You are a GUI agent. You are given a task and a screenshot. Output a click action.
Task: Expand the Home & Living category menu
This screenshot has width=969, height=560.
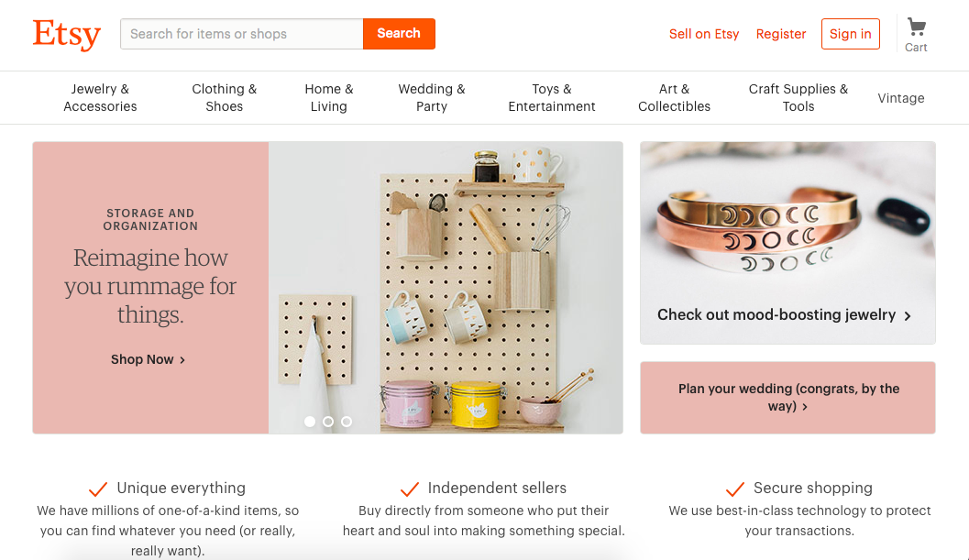pos(328,98)
